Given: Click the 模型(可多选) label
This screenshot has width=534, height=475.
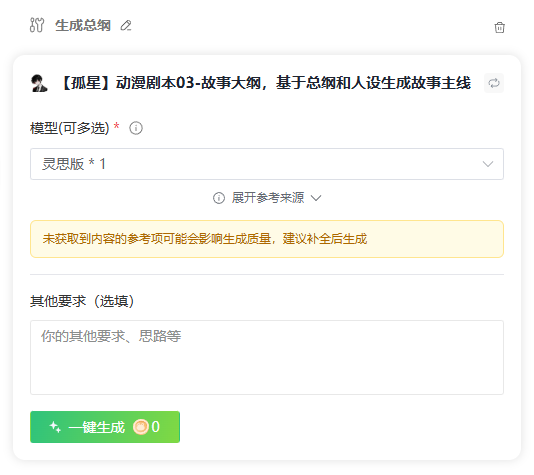Looking at the screenshot, I should point(69,128).
